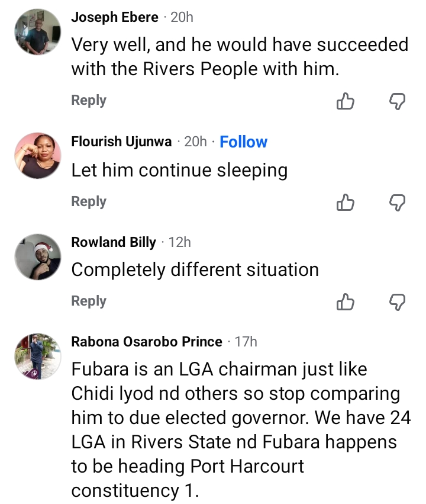The height and width of the screenshot is (504, 426).
Task: Like Rowland Billy's comment
Action: (x=345, y=302)
